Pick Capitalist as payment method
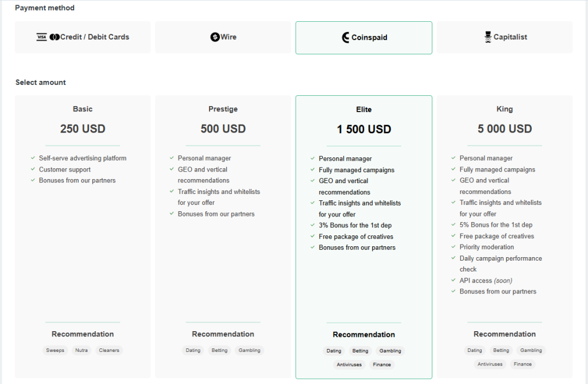The image size is (588, 384). (505, 37)
